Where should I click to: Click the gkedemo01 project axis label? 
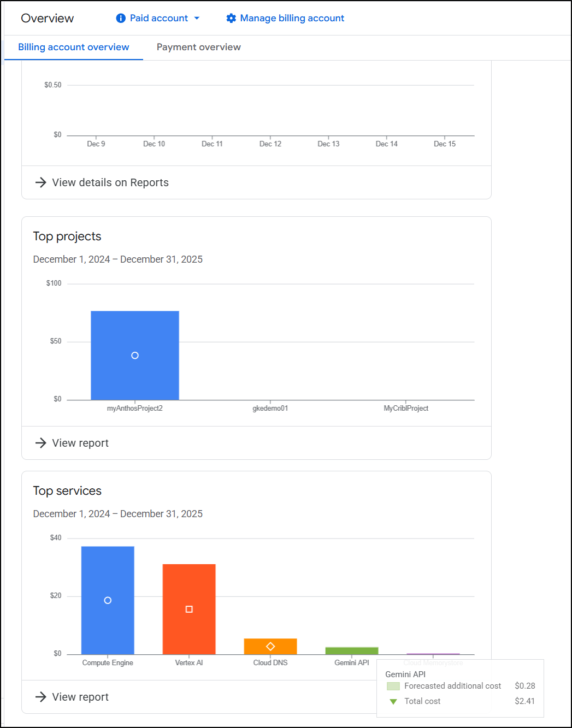pyautogui.click(x=270, y=409)
